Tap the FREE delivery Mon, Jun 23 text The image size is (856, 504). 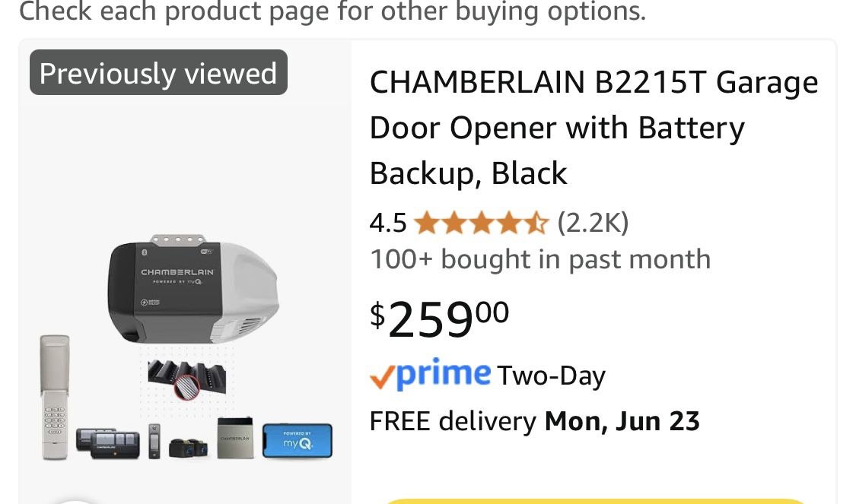click(x=534, y=421)
